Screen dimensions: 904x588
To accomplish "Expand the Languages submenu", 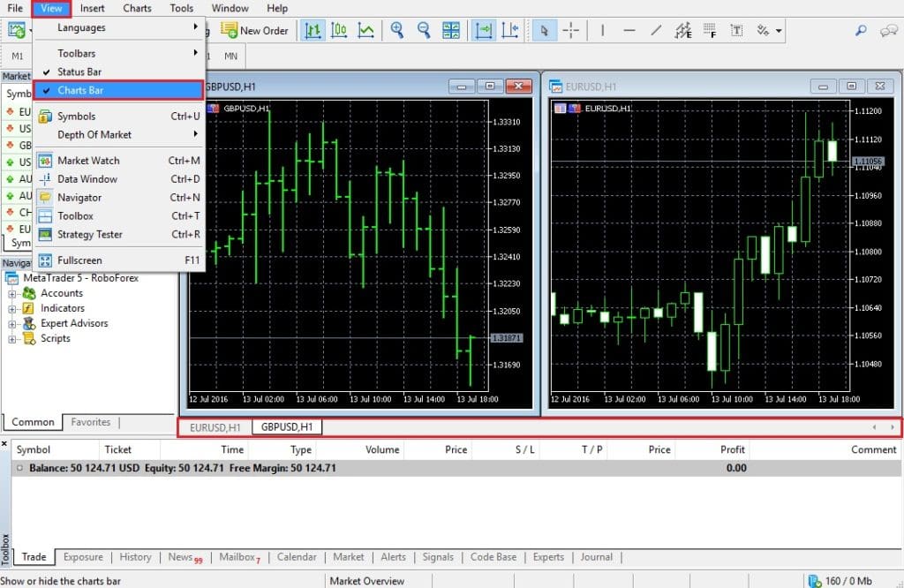I will coord(118,27).
